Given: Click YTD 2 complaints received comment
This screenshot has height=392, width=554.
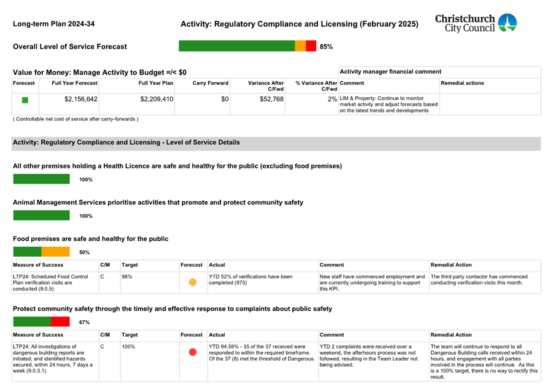Looking at the screenshot, I should (368, 356).
